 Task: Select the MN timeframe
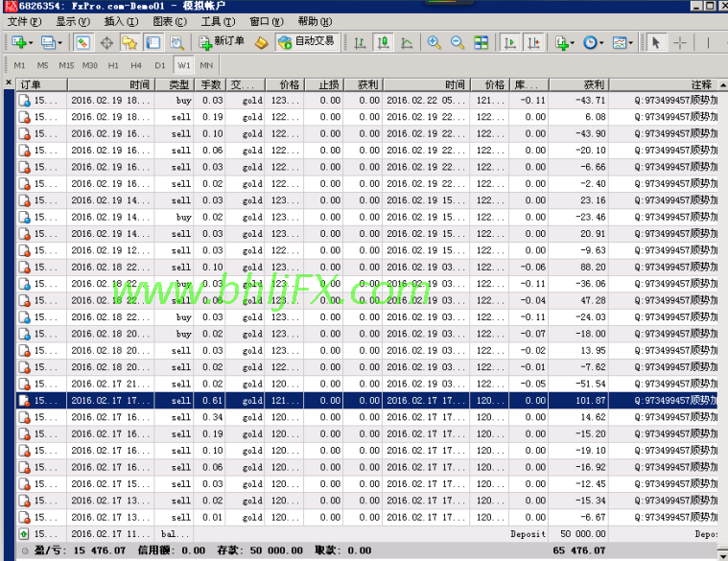[x=206, y=65]
